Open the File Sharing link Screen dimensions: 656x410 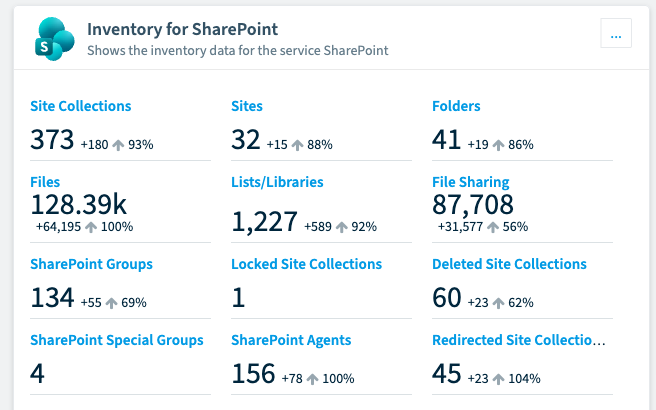[471, 182]
